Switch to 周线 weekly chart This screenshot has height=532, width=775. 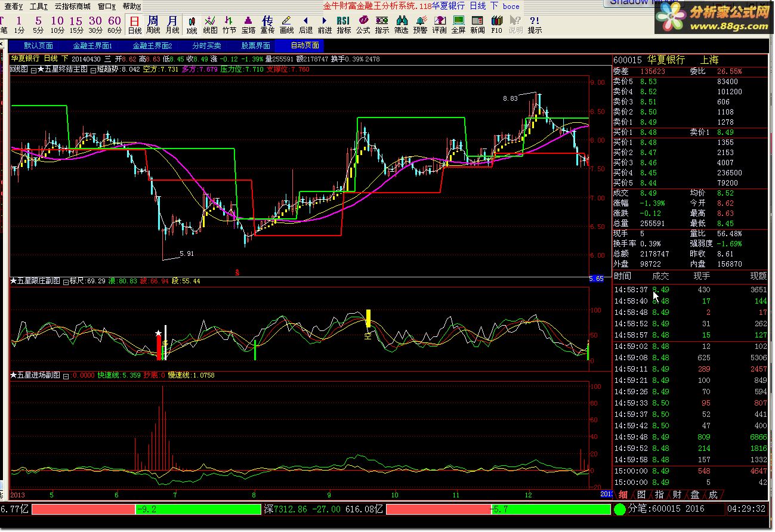(153, 24)
